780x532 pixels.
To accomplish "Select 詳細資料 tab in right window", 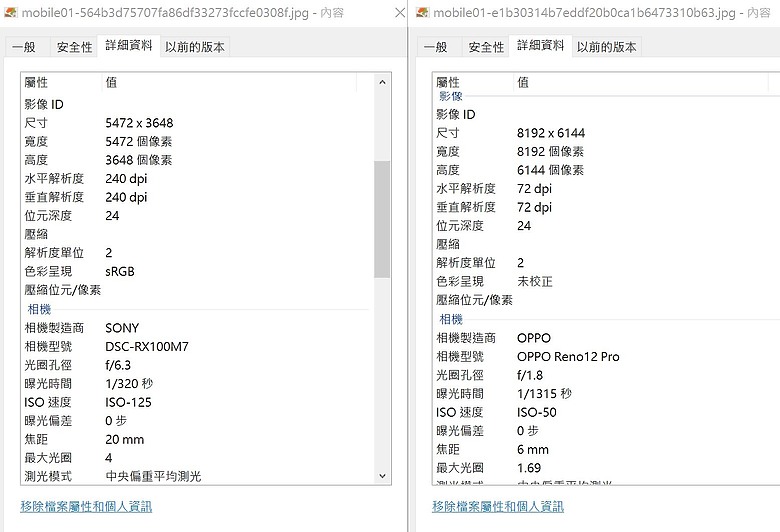I will [x=541, y=46].
